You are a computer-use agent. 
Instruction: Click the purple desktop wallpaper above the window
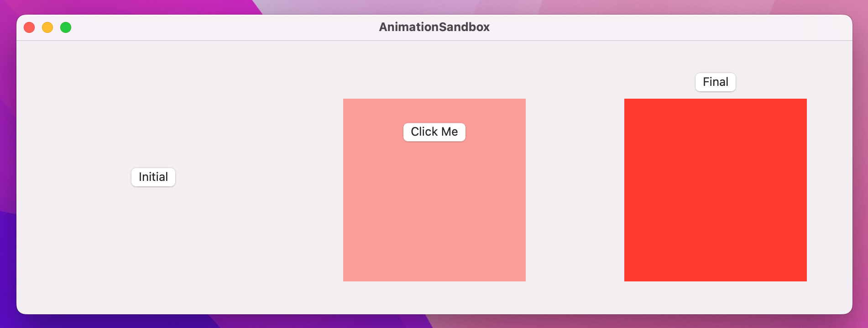(434, 7)
